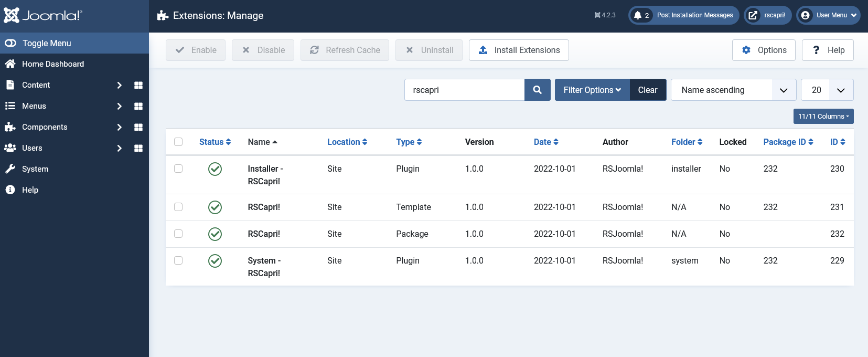This screenshot has width=868, height=357.
Task: Expand the Components submenu arrow
Action: [x=120, y=127]
